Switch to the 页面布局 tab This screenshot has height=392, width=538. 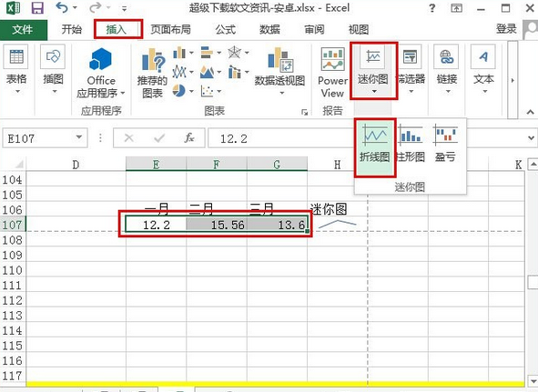click(x=170, y=29)
